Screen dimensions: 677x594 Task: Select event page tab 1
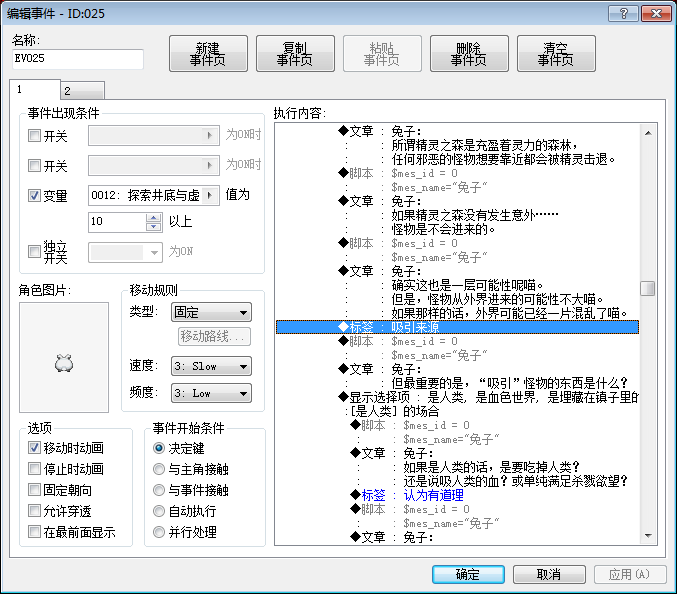click(35, 89)
